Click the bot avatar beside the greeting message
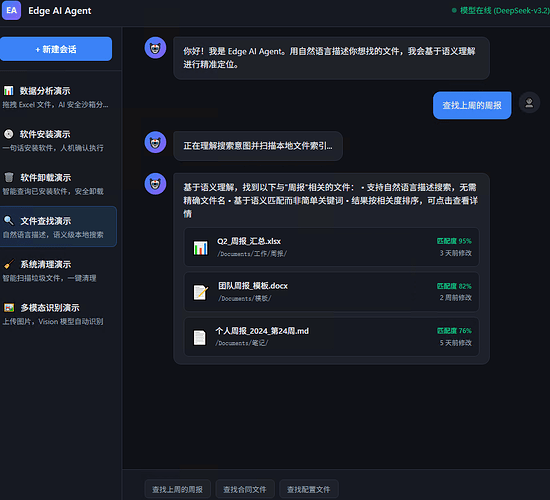550x500 pixels. click(155, 48)
